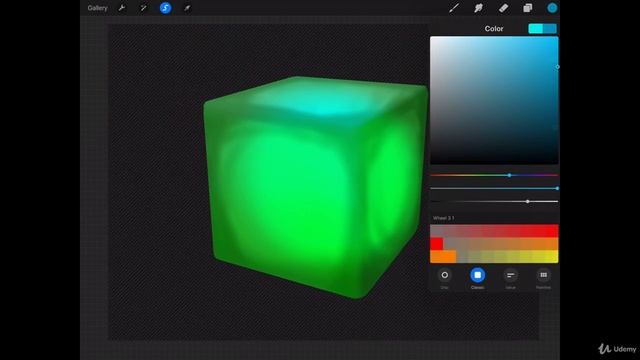Open the Gallery
Screen dimensions: 640x360
click(x=97, y=8)
